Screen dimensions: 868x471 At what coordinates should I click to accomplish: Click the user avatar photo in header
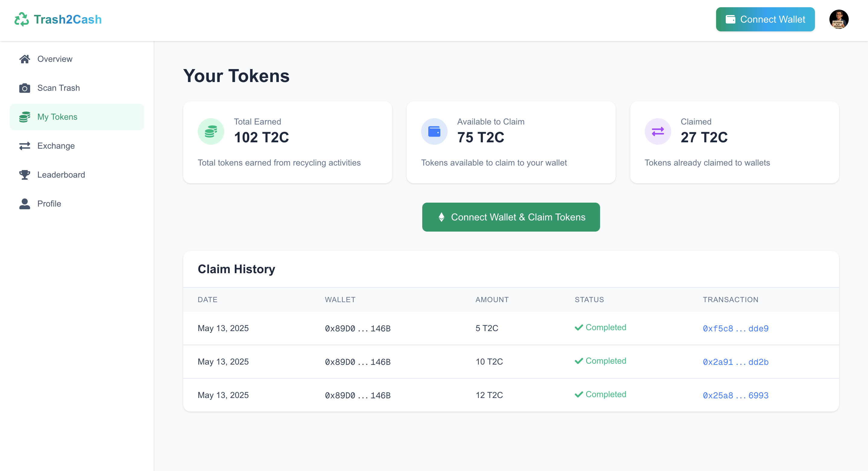(x=838, y=19)
